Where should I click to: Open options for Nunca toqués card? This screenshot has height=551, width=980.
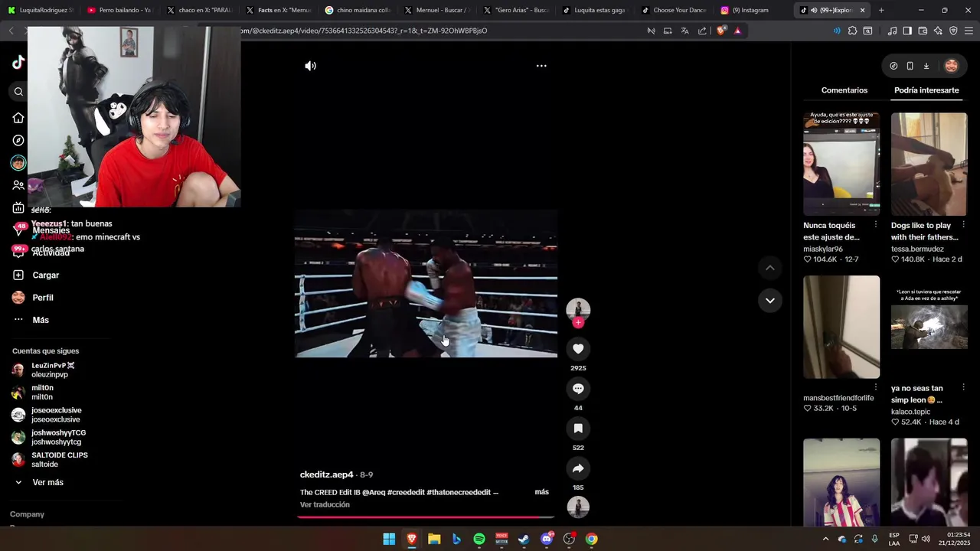click(876, 225)
